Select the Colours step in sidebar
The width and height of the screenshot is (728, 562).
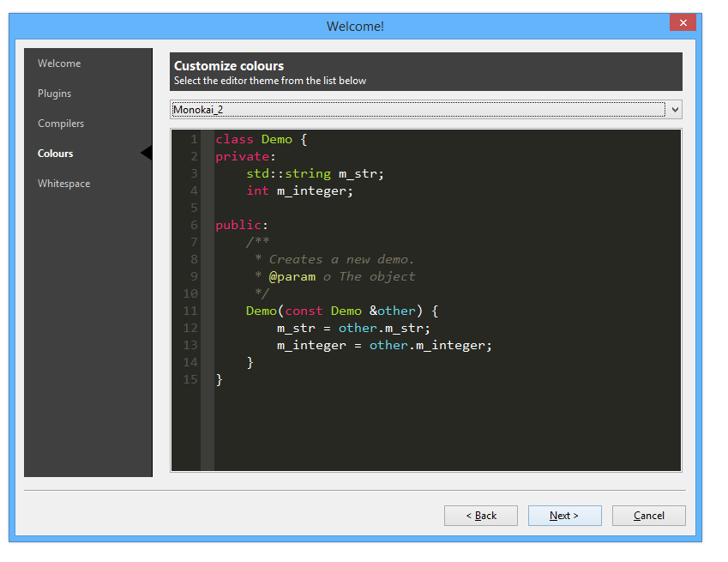56,154
